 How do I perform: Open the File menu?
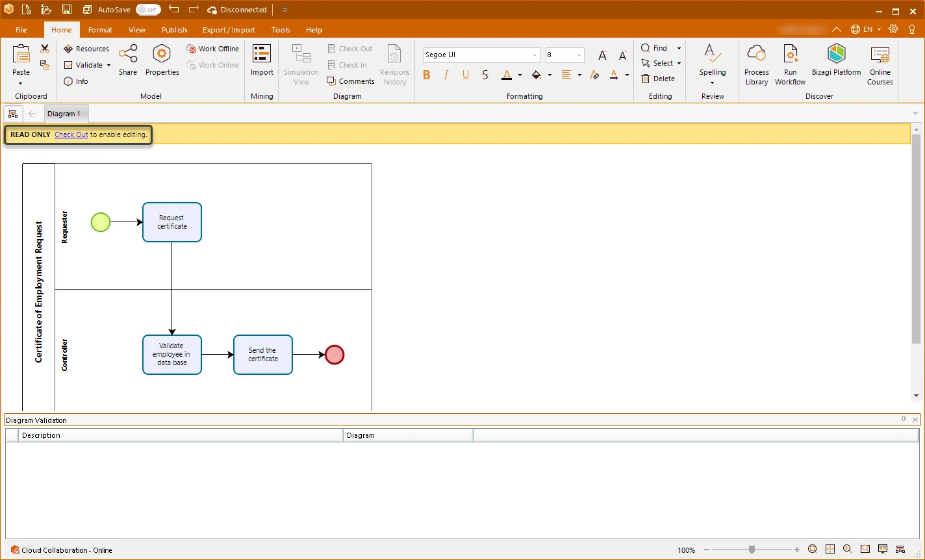[21, 30]
